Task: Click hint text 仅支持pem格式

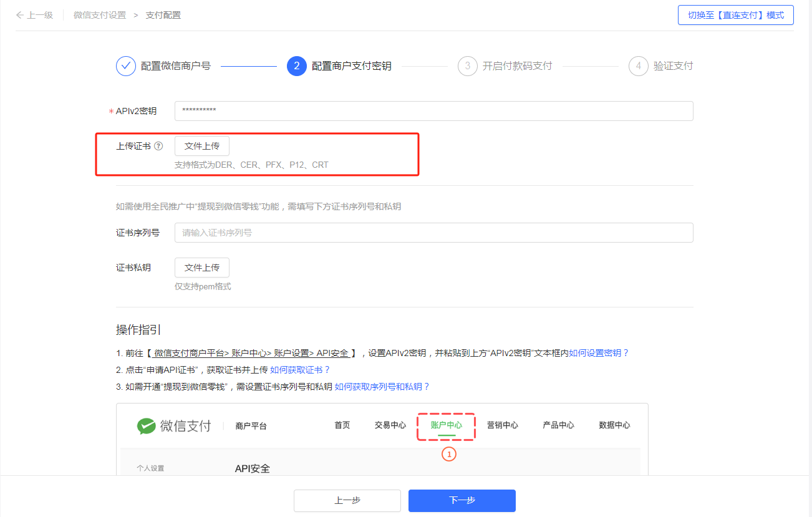Action: coord(203,287)
